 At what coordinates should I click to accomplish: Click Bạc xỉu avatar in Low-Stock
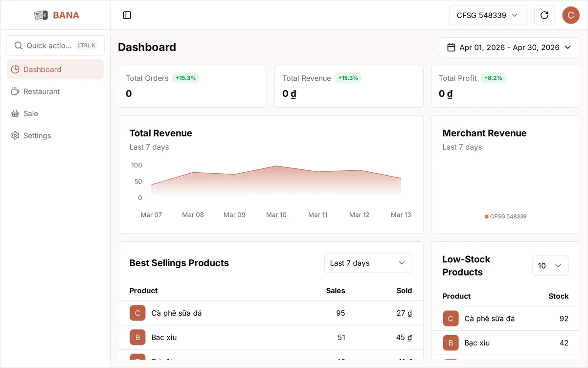click(x=451, y=343)
